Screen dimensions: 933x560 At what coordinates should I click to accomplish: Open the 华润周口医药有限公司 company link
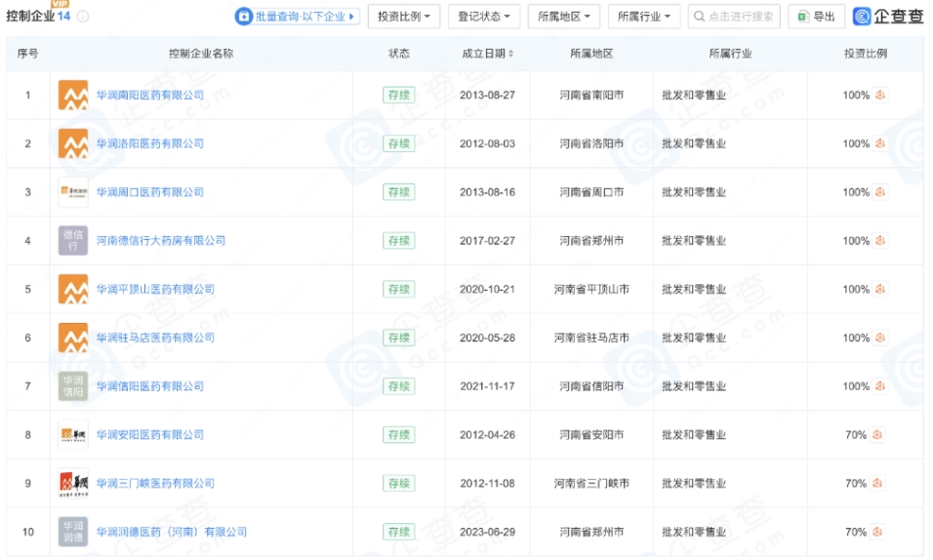pos(150,192)
